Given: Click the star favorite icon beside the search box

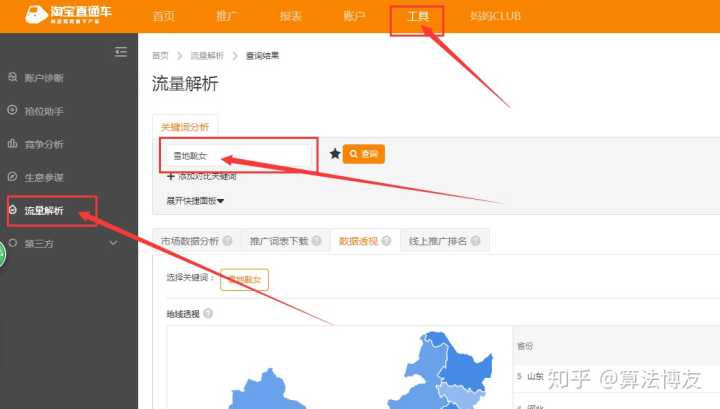Looking at the screenshot, I should [x=335, y=153].
